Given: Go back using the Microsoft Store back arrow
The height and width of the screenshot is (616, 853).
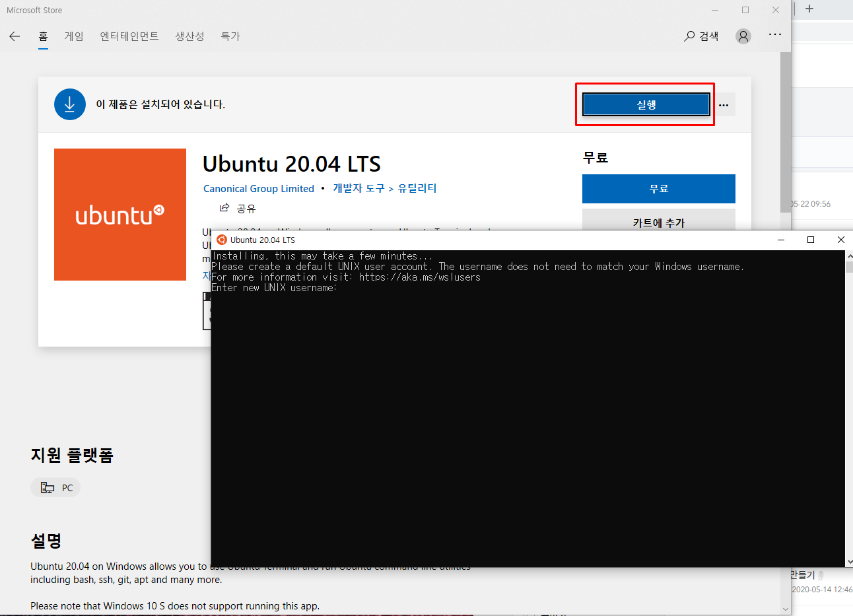Looking at the screenshot, I should pos(15,36).
